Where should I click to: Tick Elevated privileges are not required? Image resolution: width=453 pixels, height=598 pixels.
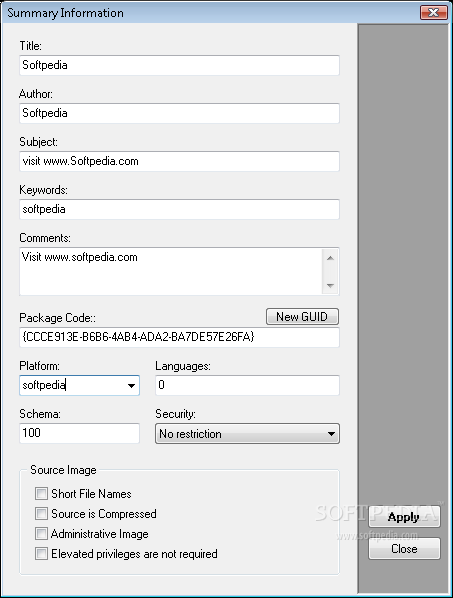click(41, 553)
